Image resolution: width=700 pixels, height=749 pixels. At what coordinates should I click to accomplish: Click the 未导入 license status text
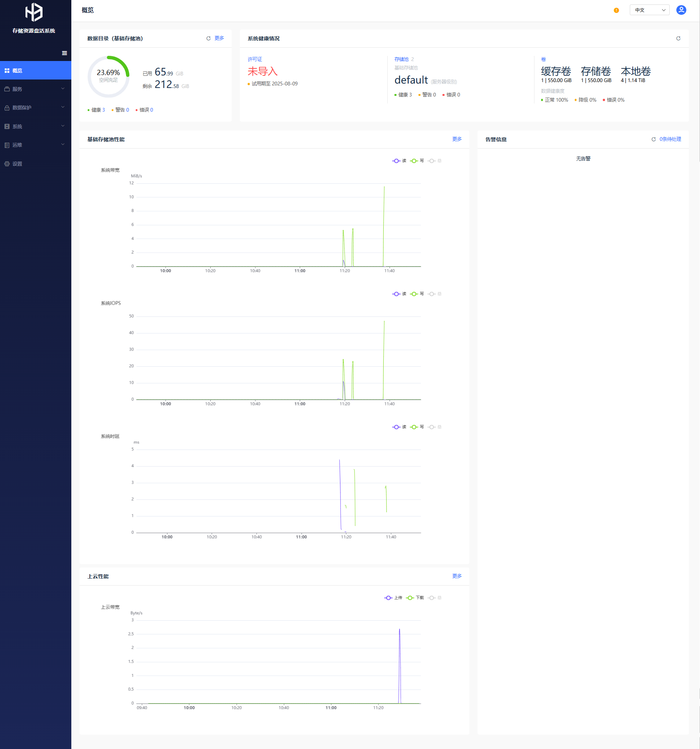[x=263, y=71]
